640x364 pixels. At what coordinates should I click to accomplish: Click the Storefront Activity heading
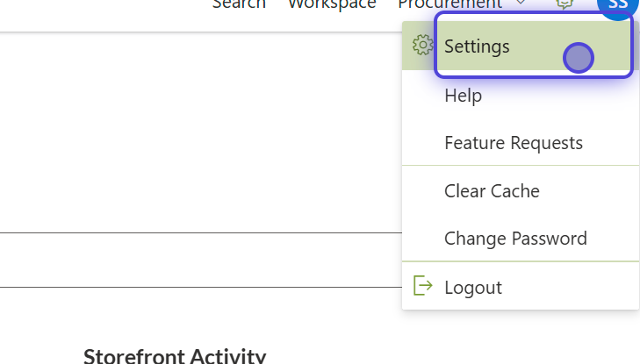click(175, 356)
